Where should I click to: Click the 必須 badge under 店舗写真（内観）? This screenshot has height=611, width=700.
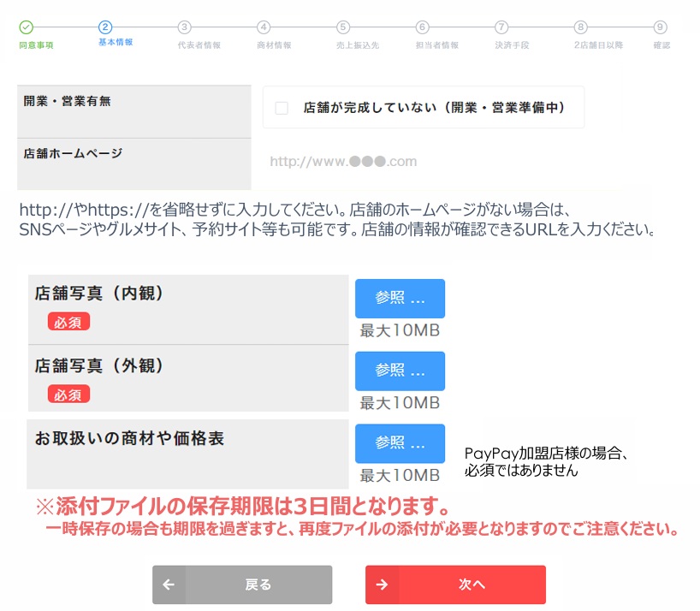point(68,322)
